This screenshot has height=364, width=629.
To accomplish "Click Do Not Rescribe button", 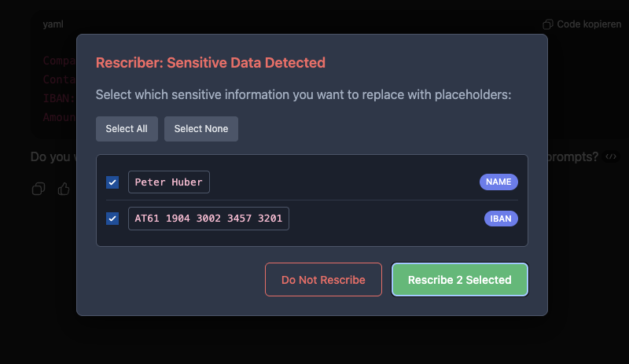I will click(323, 279).
